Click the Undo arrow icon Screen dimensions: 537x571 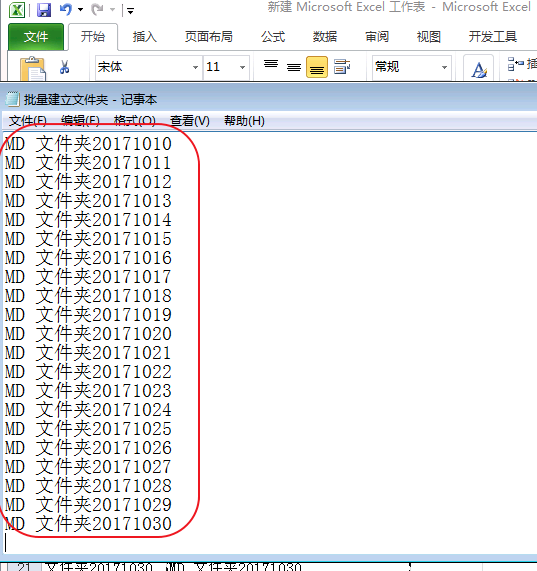pyautogui.click(x=66, y=10)
